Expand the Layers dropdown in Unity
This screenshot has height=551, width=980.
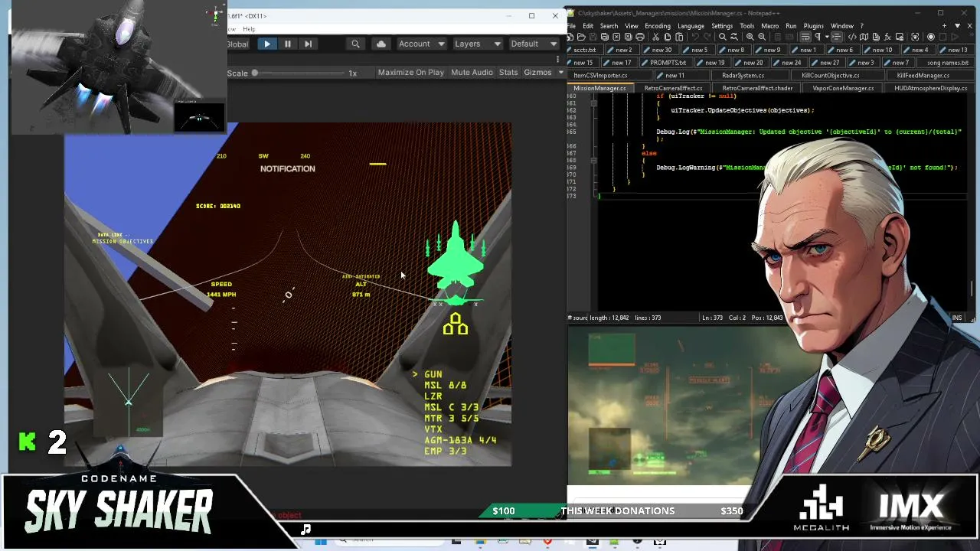pyautogui.click(x=477, y=44)
